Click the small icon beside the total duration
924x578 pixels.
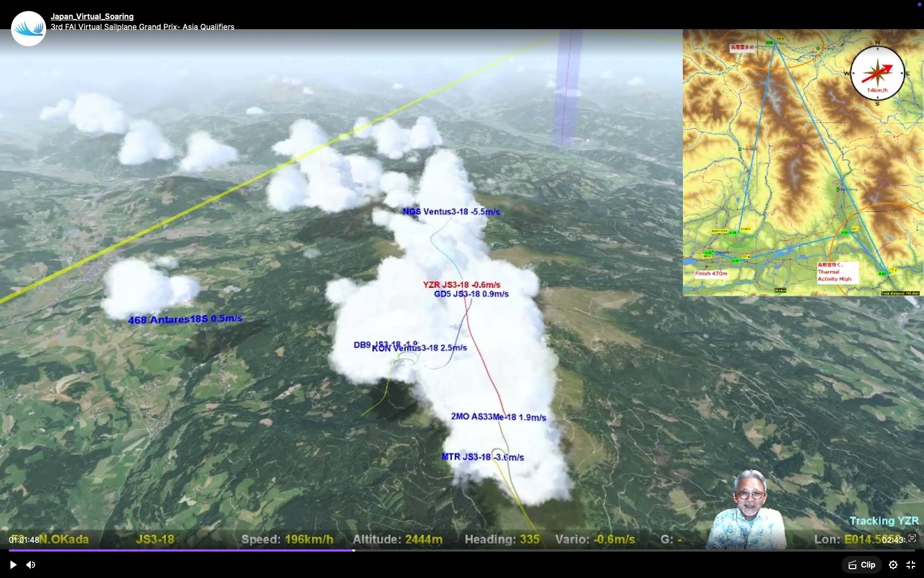click(912, 538)
